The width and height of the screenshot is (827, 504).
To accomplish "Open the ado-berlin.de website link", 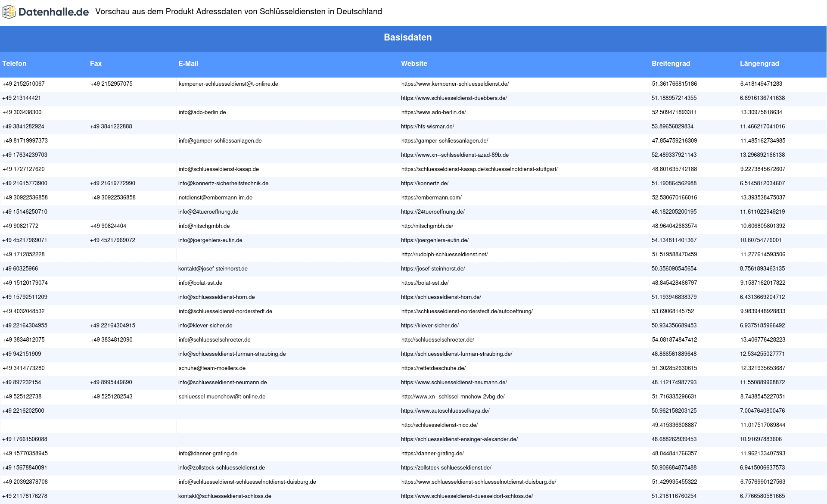I will pyautogui.click(x=433, y=112).
